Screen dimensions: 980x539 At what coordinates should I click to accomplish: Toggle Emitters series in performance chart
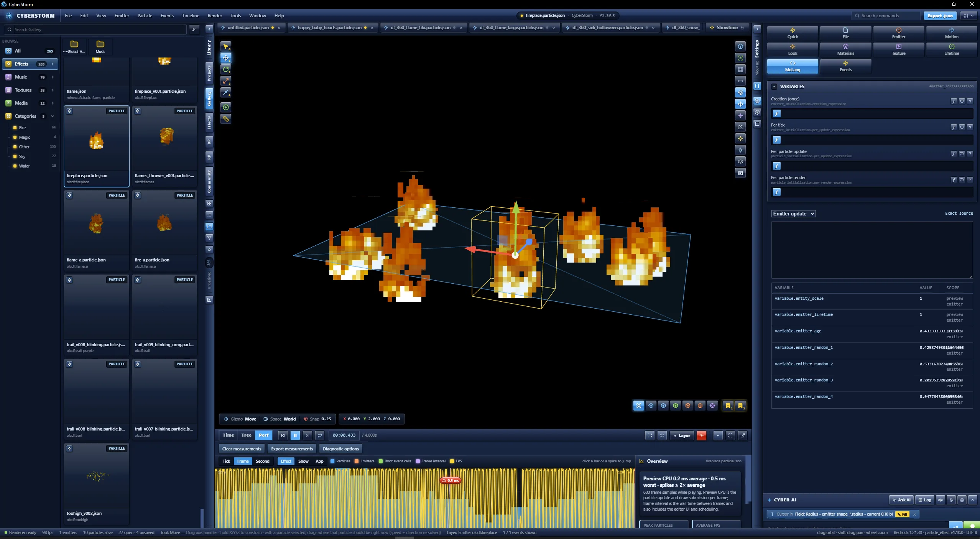(364, 461)
